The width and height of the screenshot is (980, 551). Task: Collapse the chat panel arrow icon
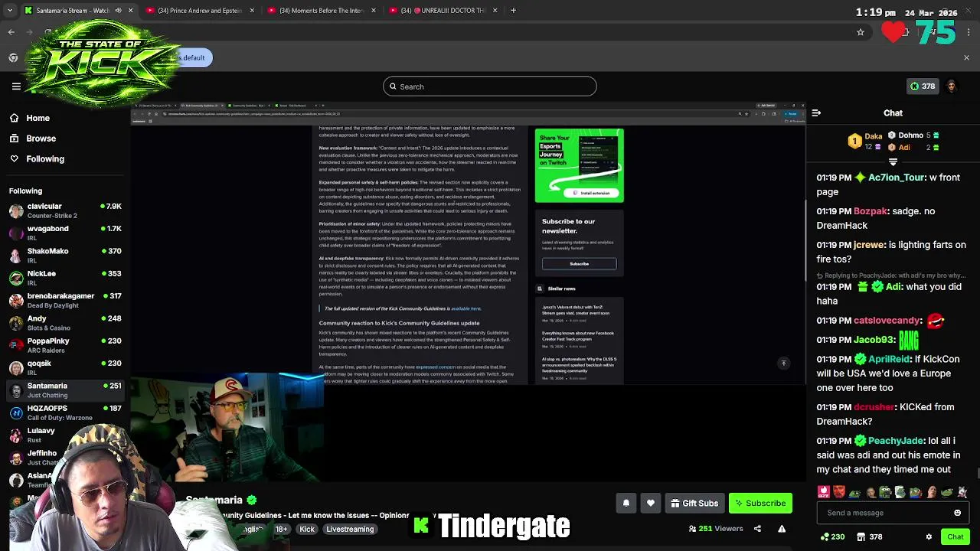click(x=816, y=113)
